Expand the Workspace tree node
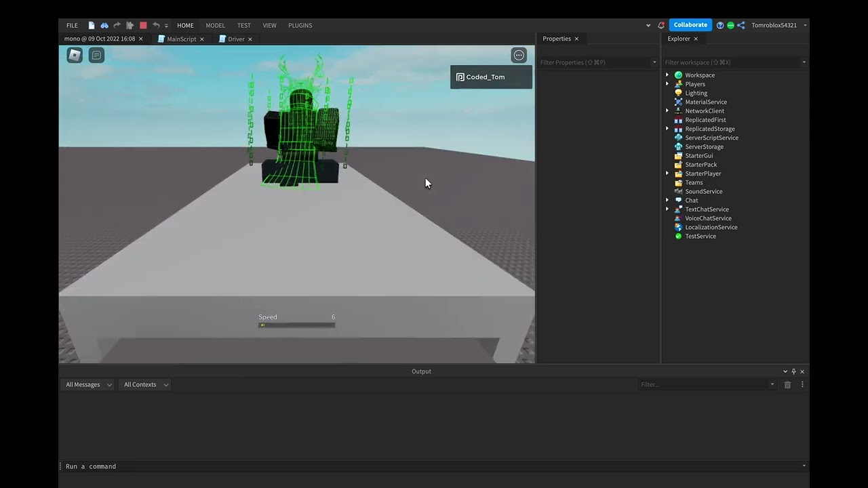Screen dimensions: 868x488 [667, 75]
